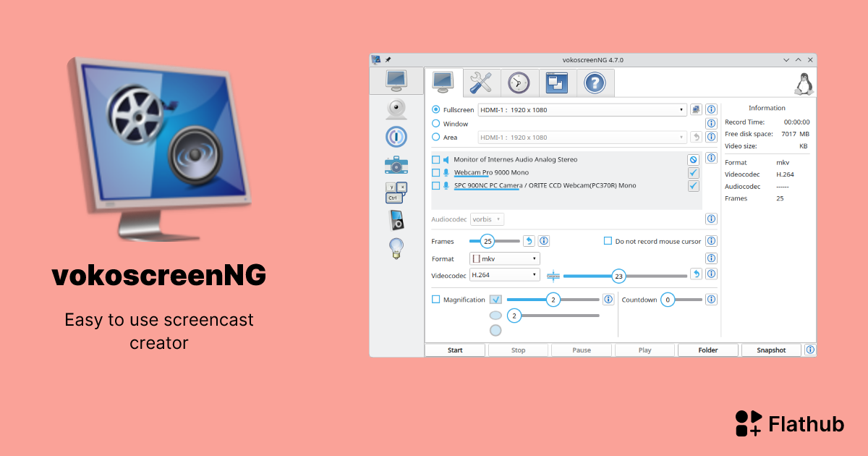The width and height of the screenshot is (868, 456).
Task: Check Do not record mouse cursor
Action: point(607,240)
